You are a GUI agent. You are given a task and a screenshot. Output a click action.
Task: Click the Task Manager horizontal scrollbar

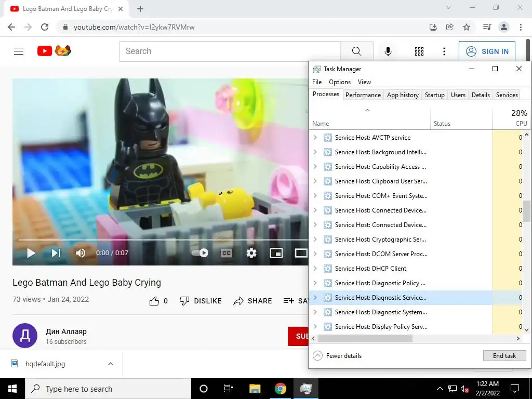click(x=365, y=338)
